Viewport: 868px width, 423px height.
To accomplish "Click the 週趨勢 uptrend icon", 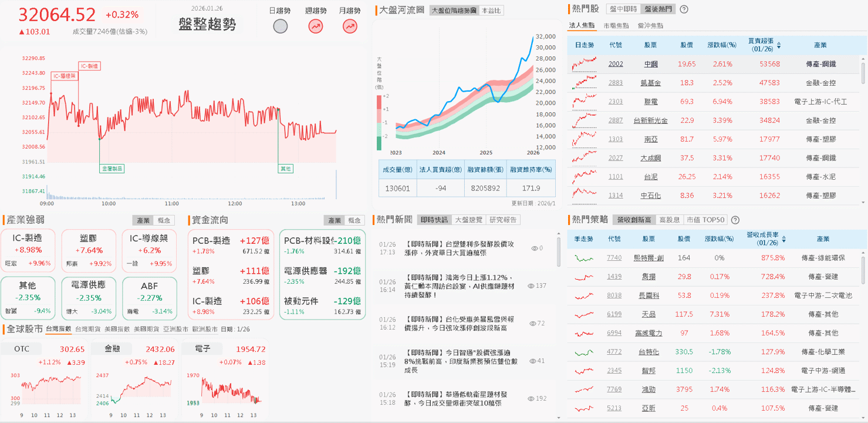I will tap(316, 26).
